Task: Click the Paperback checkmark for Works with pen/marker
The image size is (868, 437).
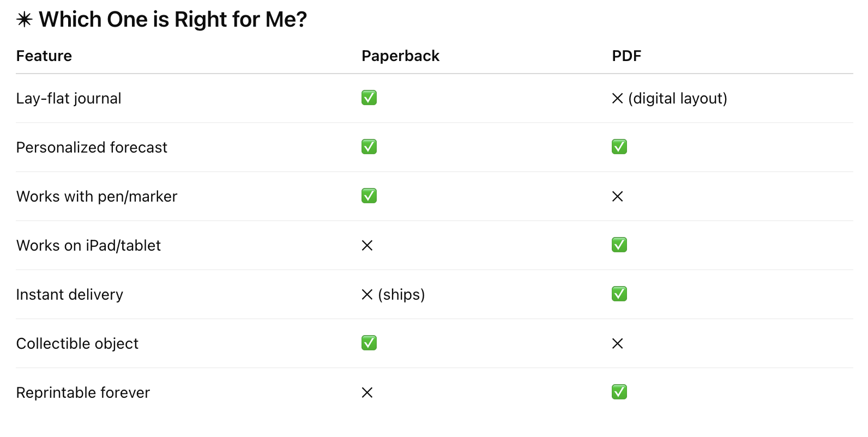Action: (369, 196)
